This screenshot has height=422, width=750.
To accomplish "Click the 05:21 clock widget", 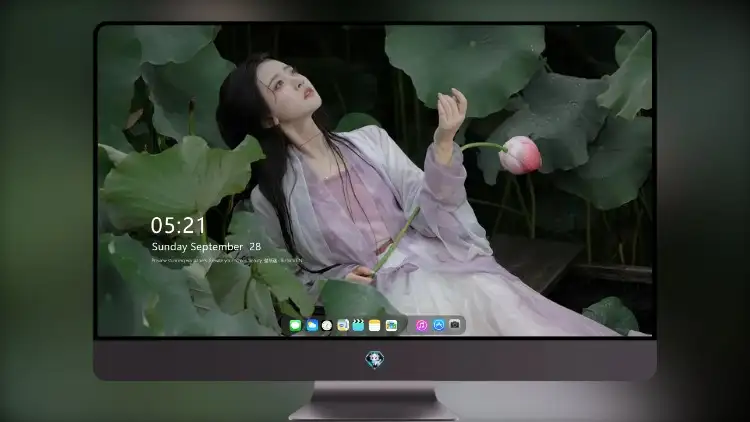I will click(178, 225).
